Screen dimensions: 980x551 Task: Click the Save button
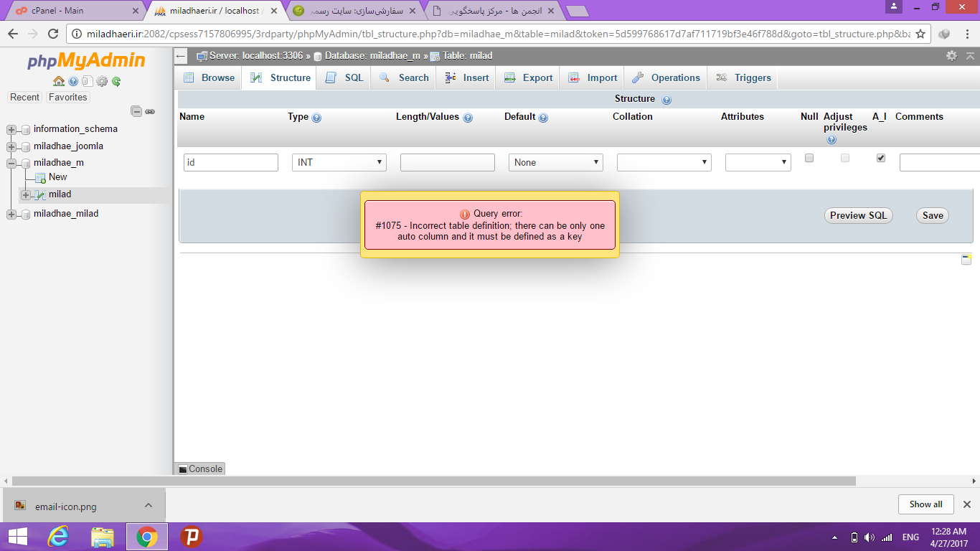coord(932,215)
